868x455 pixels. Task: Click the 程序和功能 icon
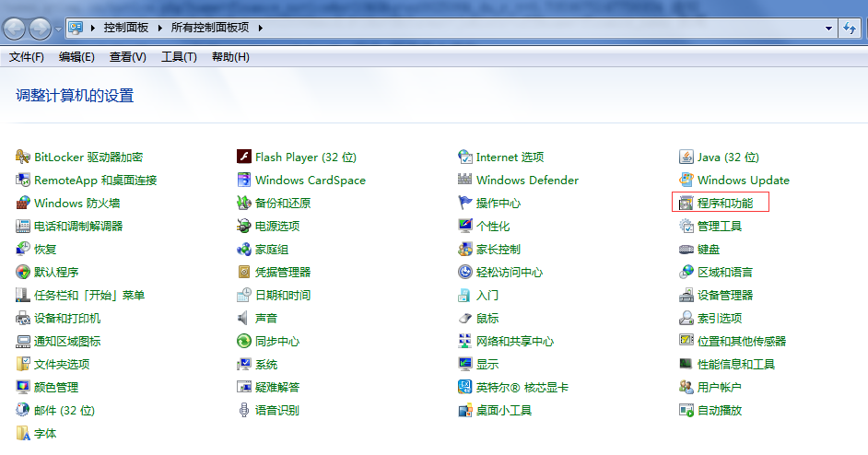[686, 204]
